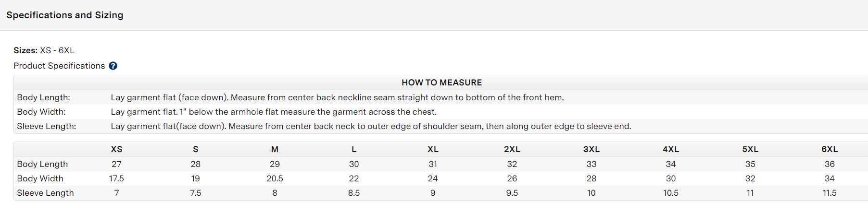Select the M size column header

click(x=275, y=149)
